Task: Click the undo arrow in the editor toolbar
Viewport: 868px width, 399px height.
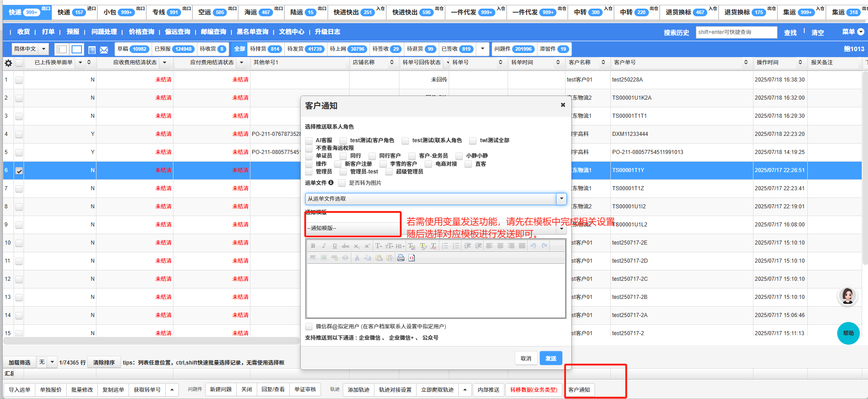Action: pyautogui.click(x=533, y=246)
